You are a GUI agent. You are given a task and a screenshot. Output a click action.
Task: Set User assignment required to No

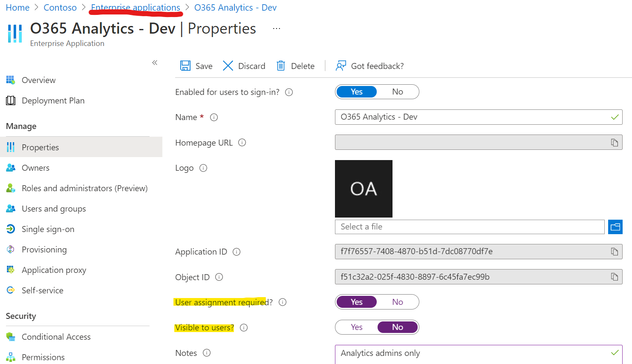(x=398, y=302)
